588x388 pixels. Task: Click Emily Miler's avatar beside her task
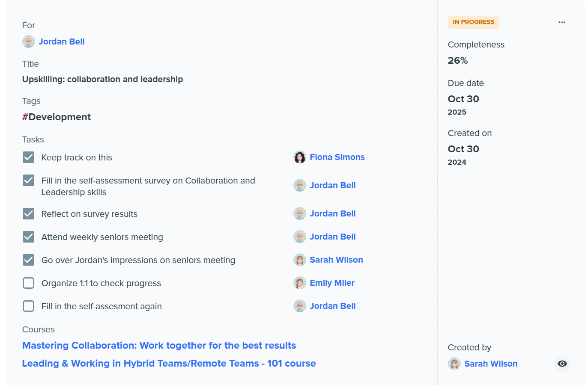(300, 283)
